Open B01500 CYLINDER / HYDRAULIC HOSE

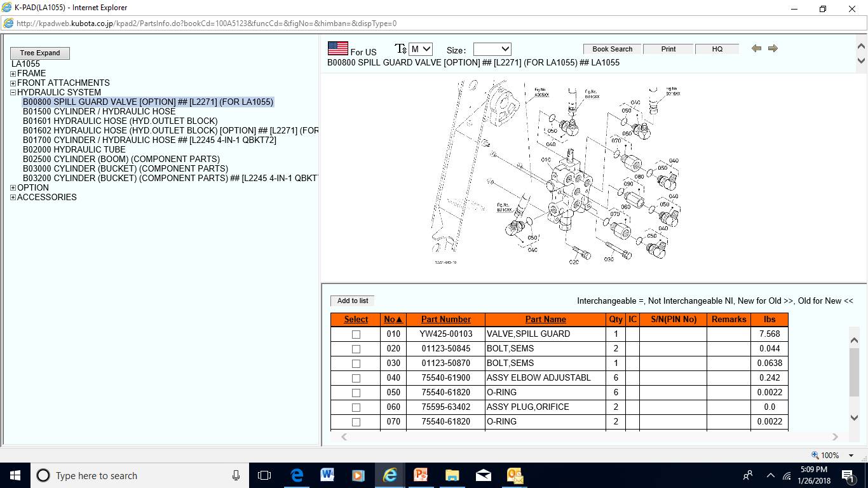99,111
